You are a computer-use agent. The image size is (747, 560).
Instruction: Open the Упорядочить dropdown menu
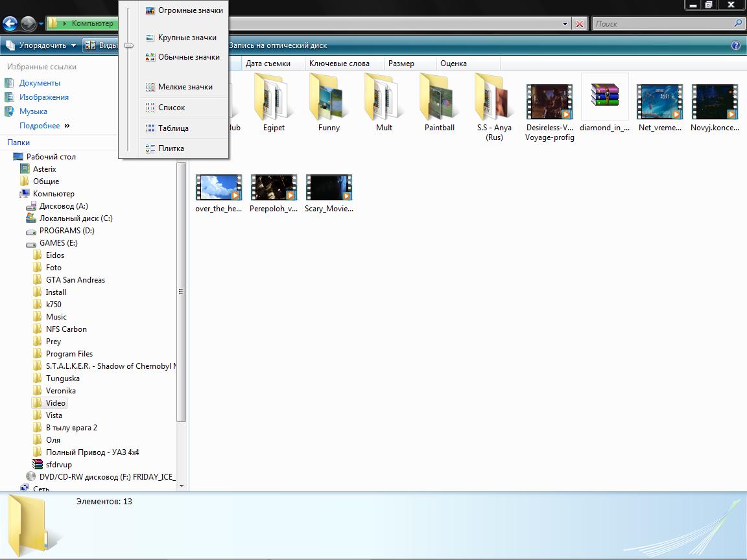click(41, 45)
